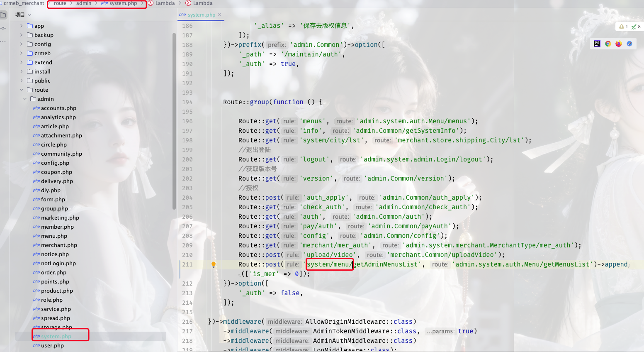Click the project tree vertical scrollbar
Image resolution: width=644 pixels, height=352 pixels.
tap(174, 120)
